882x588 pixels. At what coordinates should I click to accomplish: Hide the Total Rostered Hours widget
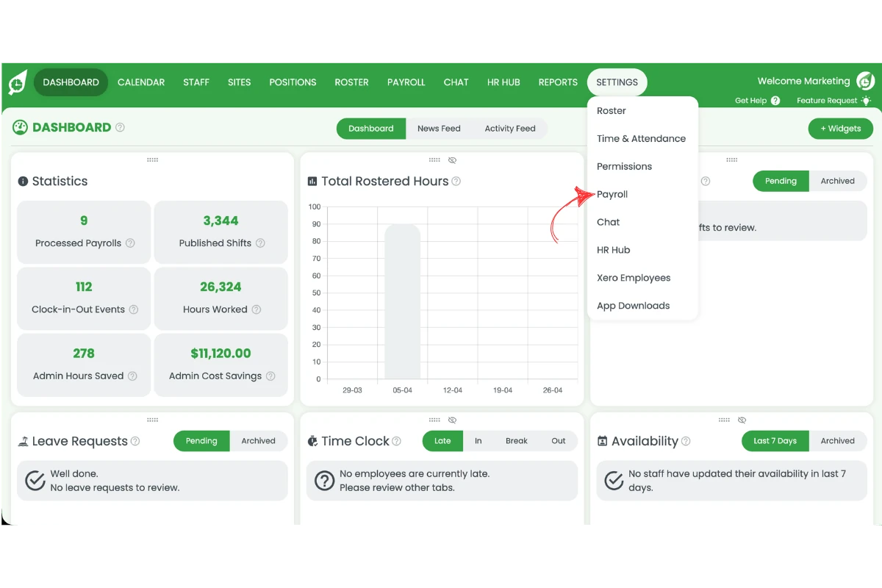453,159
